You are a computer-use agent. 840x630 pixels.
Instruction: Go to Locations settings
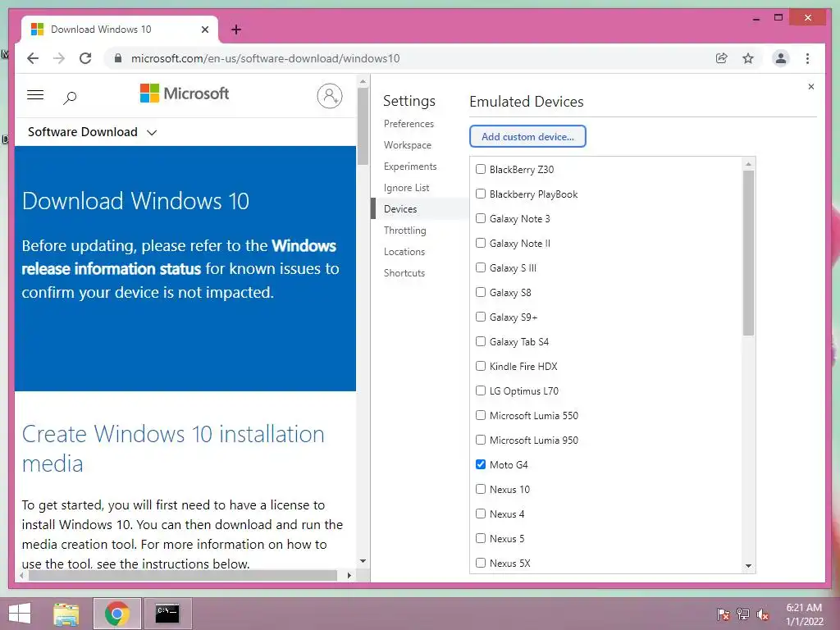404,252
